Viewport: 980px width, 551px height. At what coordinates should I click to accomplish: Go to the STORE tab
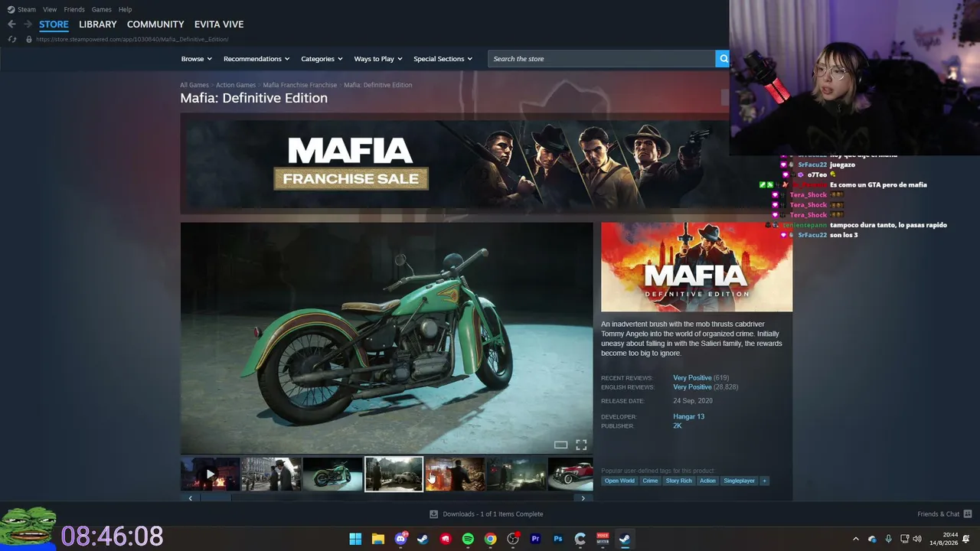54,24
